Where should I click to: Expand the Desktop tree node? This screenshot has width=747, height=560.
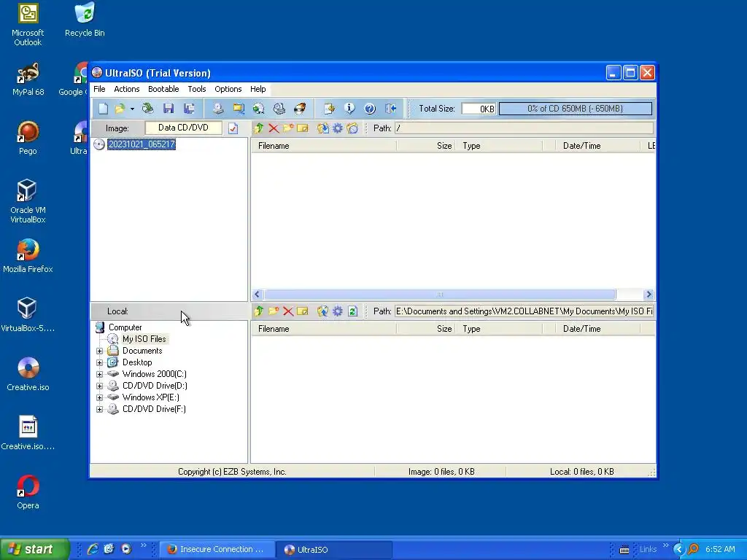pos(99,363)
